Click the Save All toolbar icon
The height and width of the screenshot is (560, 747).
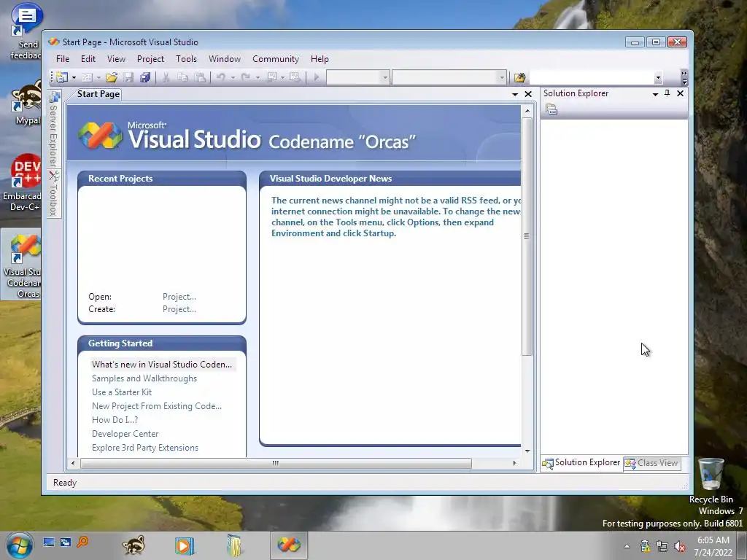(x=145, y=77)
